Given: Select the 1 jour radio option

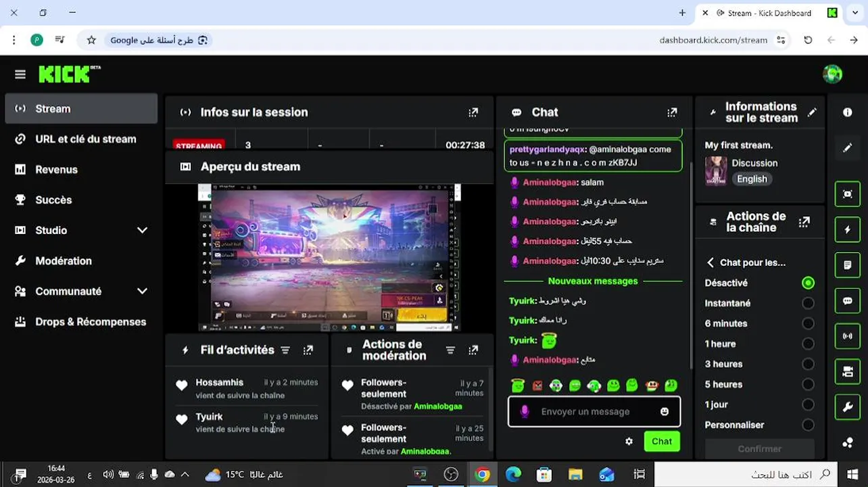Looking at the screenshot, I should (x=808, y=404).
